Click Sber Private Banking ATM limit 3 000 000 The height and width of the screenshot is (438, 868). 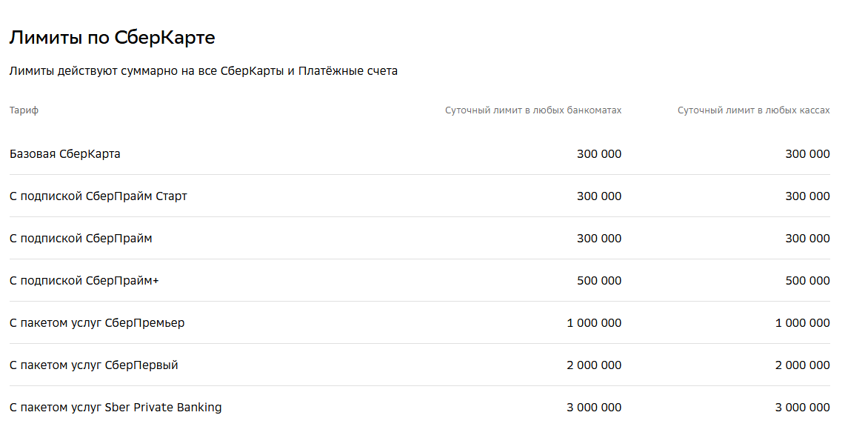(594, 408)
